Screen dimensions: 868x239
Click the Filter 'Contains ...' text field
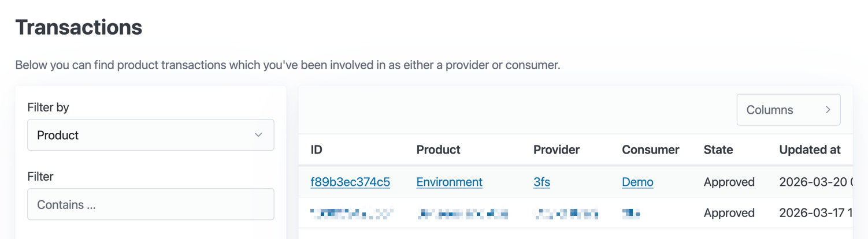(x=150, y=204)
